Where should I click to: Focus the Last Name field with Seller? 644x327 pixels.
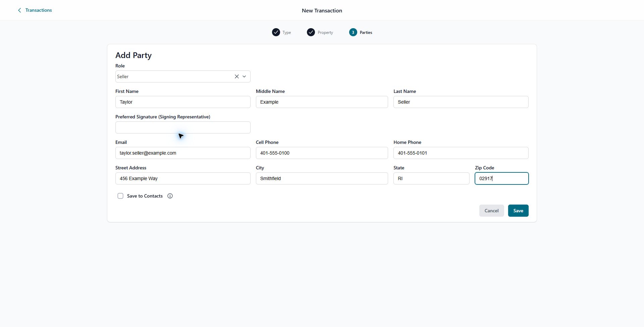pyautogui.click(x=461, y=102)
